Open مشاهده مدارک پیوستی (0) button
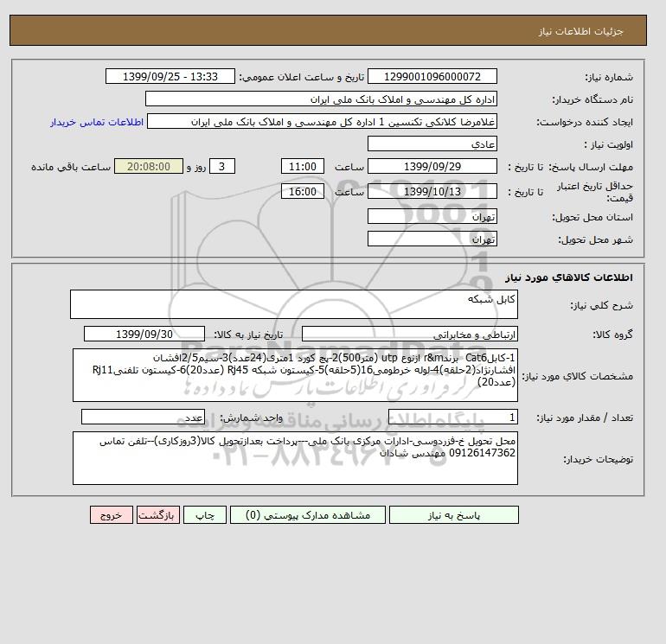Viewport: 666px width, 644px height. coord(308,515)
